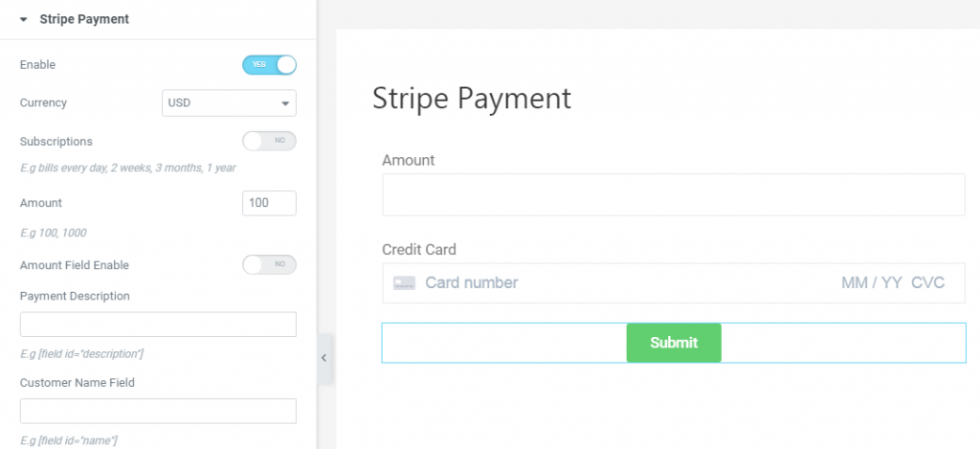The image size is (980, 449).
Task: Click the Currency dropdown arrow
Action: (x=285, y=103)
